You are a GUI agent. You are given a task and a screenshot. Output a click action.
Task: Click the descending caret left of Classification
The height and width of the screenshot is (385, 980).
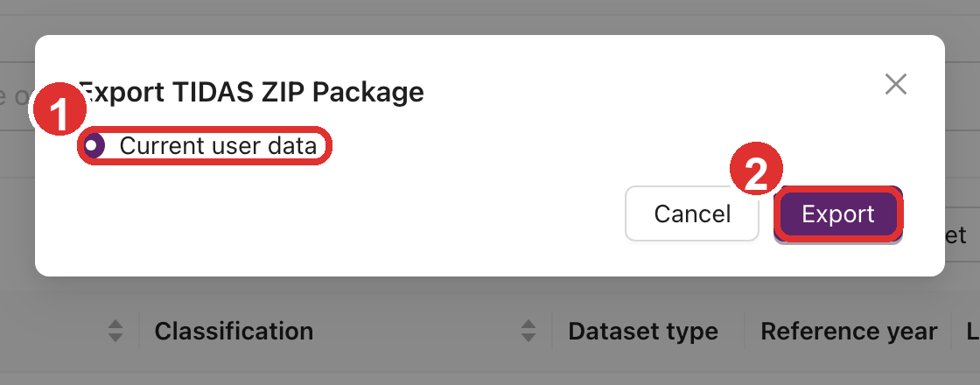tap(115, 337)
